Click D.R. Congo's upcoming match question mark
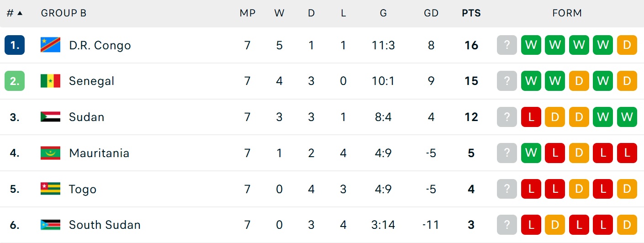Image resolution: width=644 pixels, height=243 pixels. 507,45
